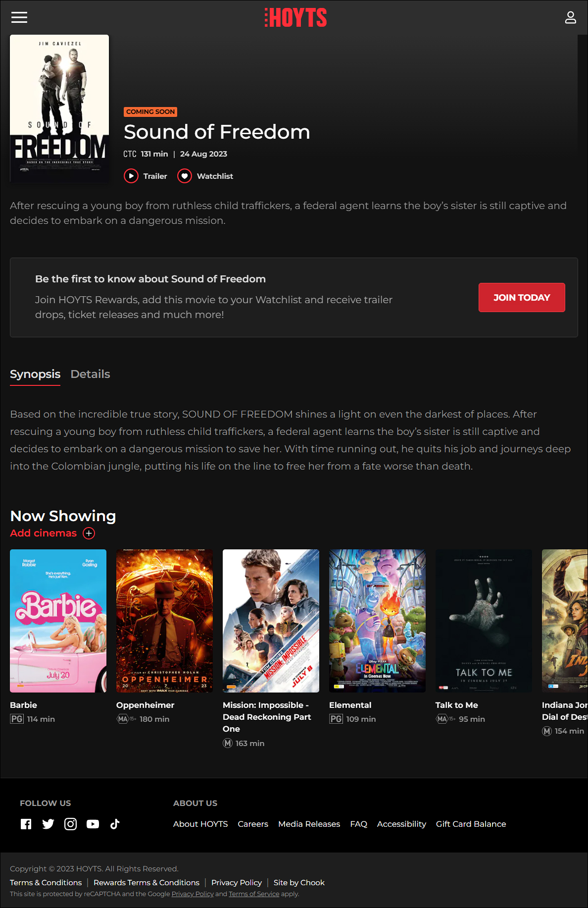Click the Sound of Freedom poster
Screen dimensions: 588x908
59,108
